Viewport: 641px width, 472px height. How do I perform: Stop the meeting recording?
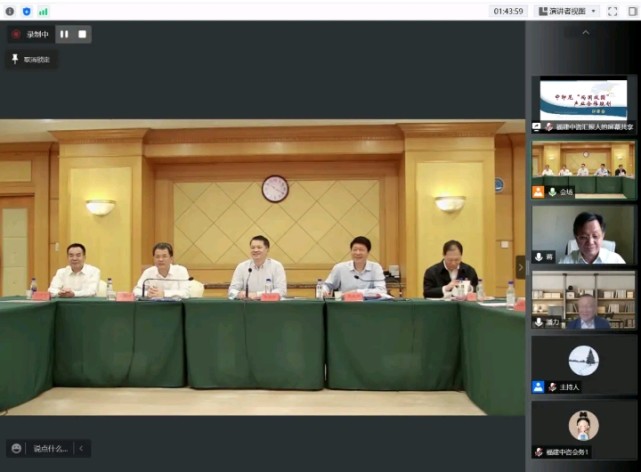pos(83,34)
